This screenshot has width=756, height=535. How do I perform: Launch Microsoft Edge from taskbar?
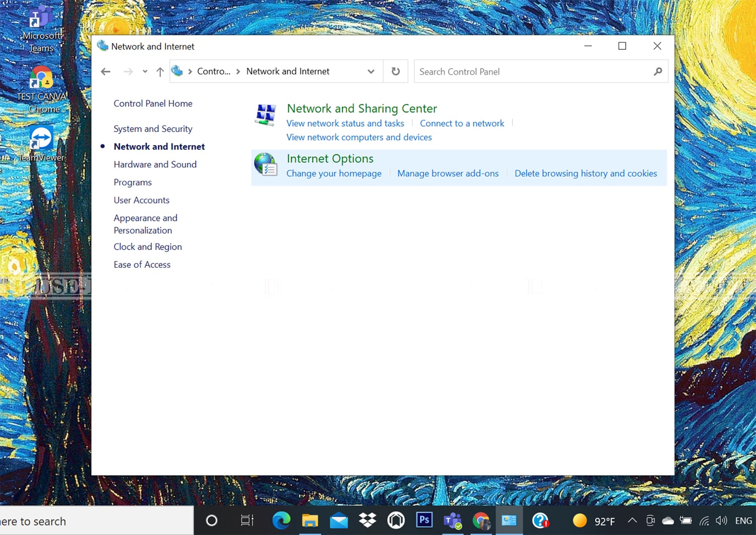click(281, 520)
